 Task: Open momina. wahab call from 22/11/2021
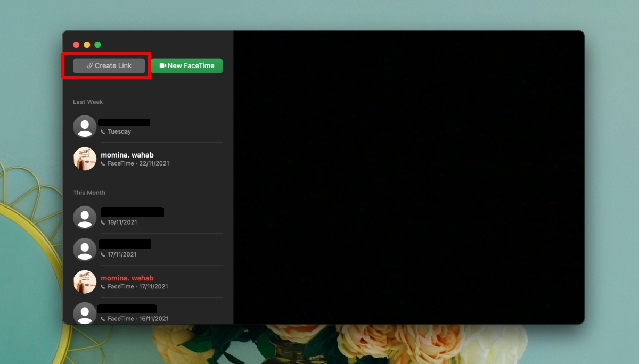point(148,159)
